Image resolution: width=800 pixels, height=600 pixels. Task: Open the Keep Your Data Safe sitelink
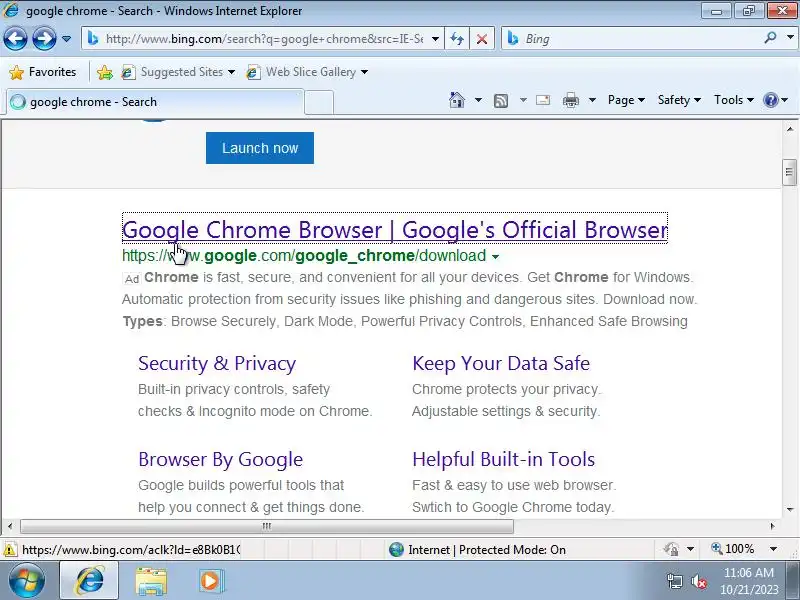click(501, 363)
